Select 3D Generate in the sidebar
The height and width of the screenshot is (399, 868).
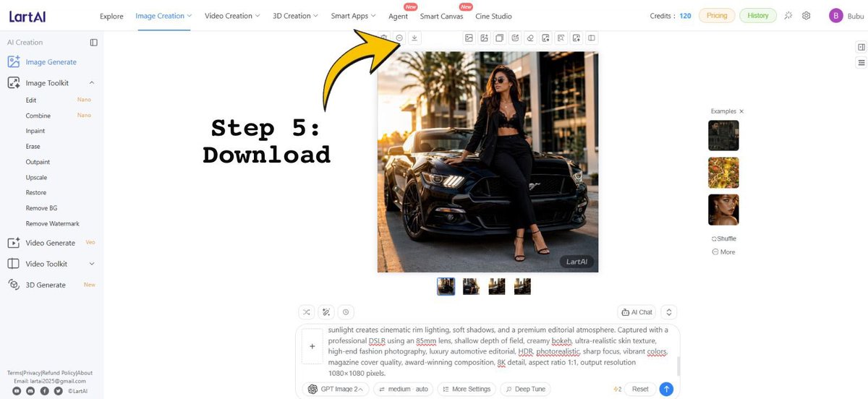(x=51, y=285)
